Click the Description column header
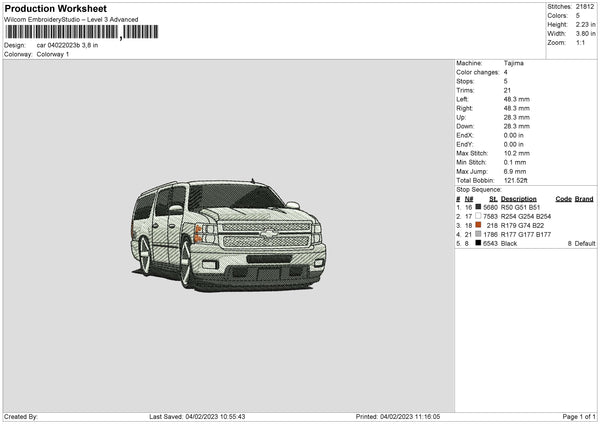Viewport: 600px width, 424px height. coord(519,198)
